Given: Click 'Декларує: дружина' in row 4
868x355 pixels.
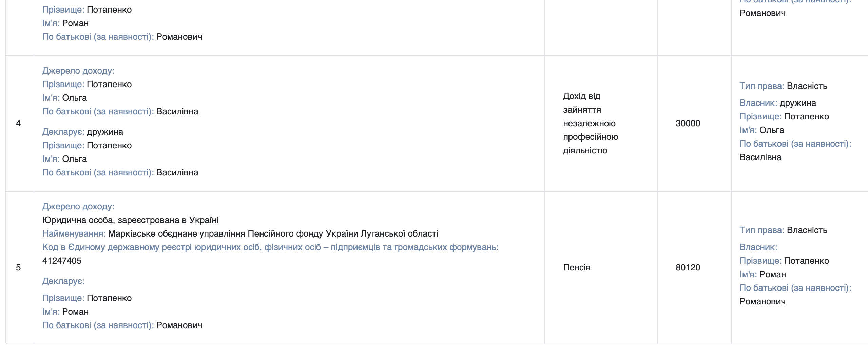Looking at the screenshot, I should pyautogui.click(x=83, y=132).
